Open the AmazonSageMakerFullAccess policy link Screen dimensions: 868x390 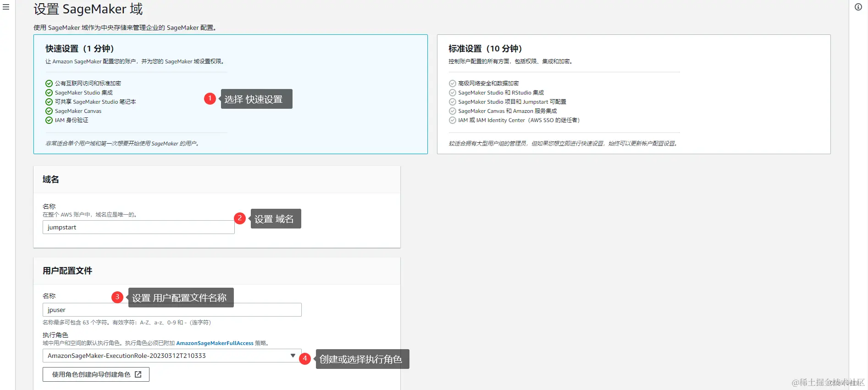point(215,343)
